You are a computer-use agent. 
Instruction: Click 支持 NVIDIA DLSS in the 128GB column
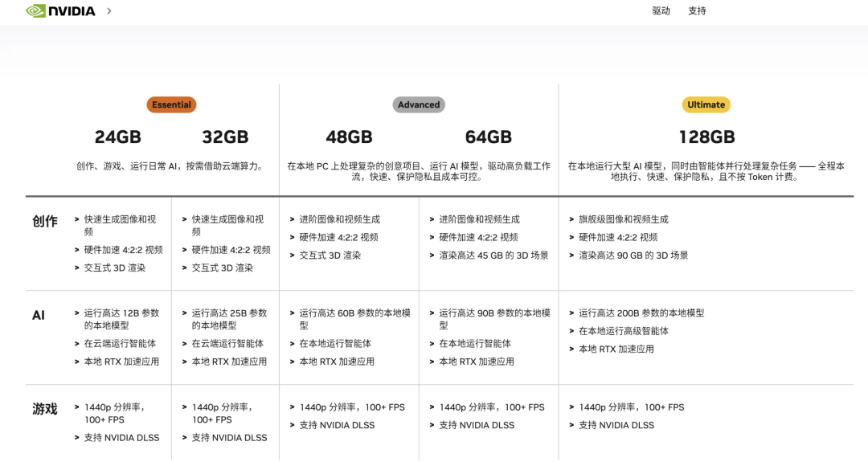(616, 426)
